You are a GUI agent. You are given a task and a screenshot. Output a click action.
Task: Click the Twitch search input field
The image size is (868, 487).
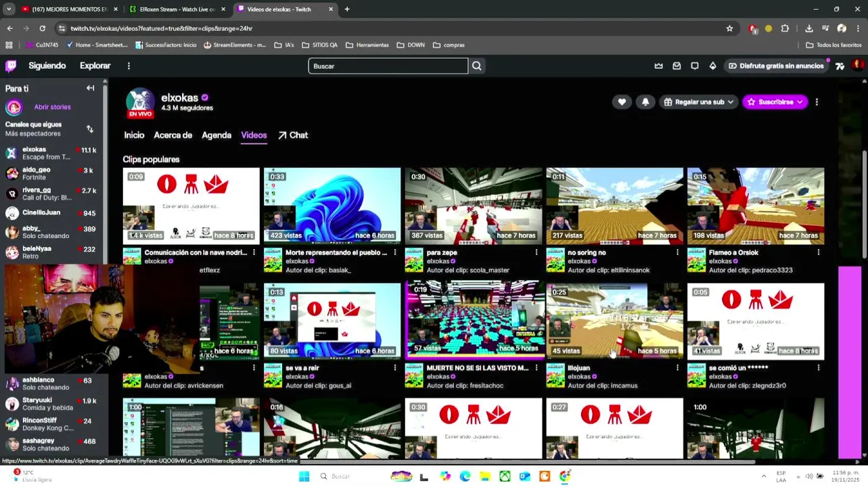pyautogui.click(x=388, y=66)
